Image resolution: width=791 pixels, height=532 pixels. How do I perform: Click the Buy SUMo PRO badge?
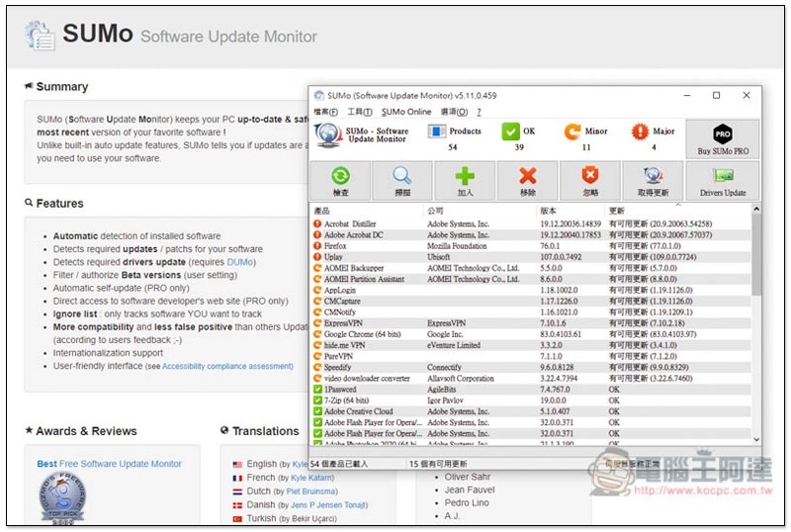coord(723,139)
